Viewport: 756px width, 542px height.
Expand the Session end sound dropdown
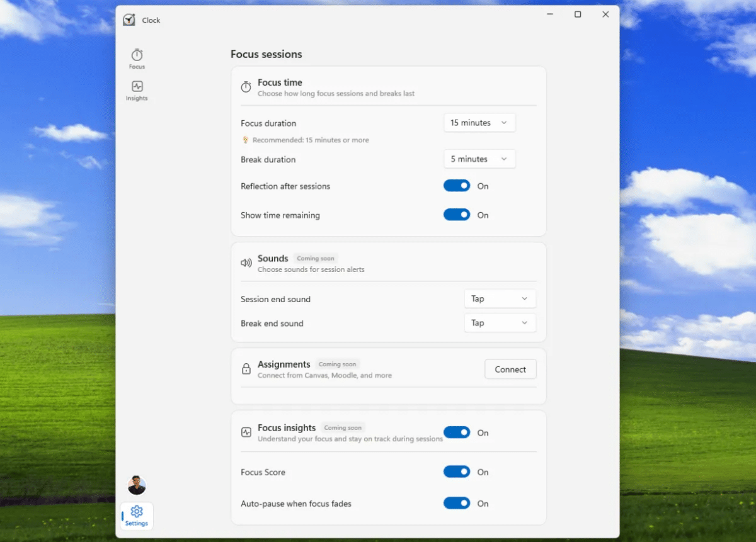[500, 299]
